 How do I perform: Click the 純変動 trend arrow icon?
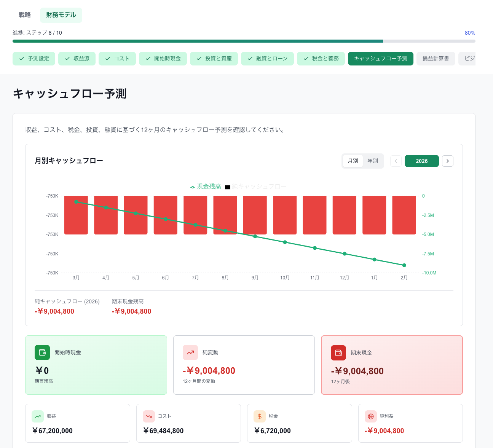[190, 352]
